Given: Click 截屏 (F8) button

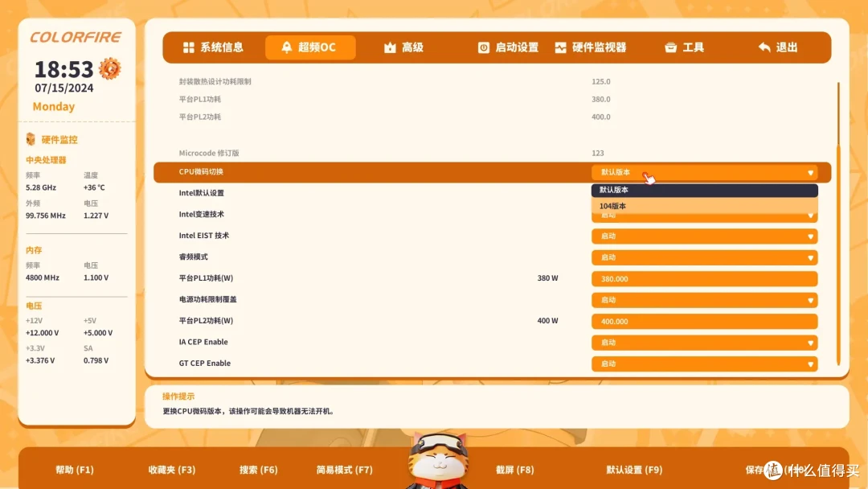Looking at the screenshot, I should [x=515, y=470].
